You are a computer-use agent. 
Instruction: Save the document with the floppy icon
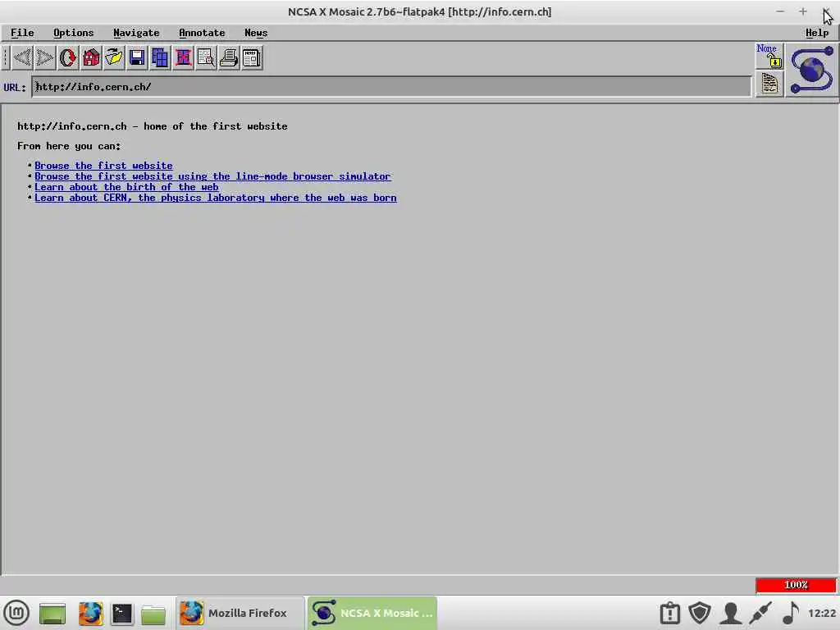click(137, 57)
